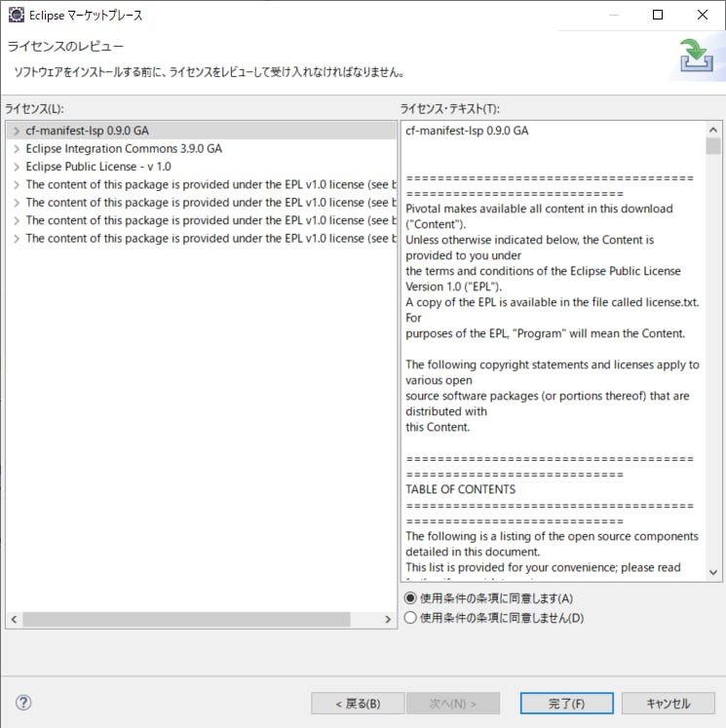Viewport: 726px width, 728px height.
Task: Click the license list horizontal scrollbar thumb
Action: (186, 620)
